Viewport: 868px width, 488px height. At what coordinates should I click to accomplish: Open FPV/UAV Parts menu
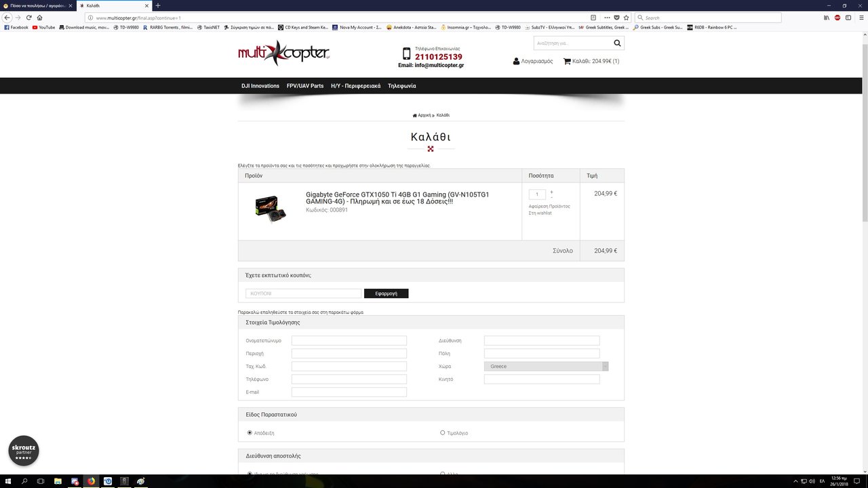point(305,86)
